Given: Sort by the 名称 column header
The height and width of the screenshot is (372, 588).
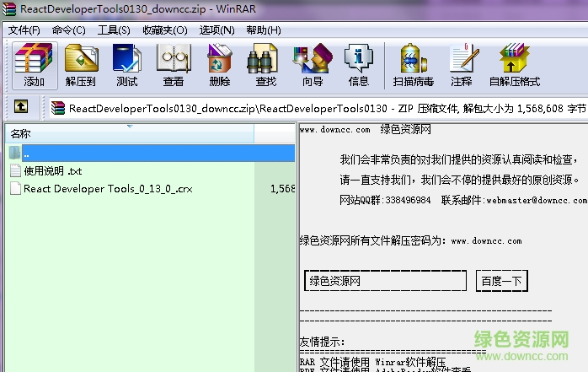Looking at the screenshot, I should 130,133.
